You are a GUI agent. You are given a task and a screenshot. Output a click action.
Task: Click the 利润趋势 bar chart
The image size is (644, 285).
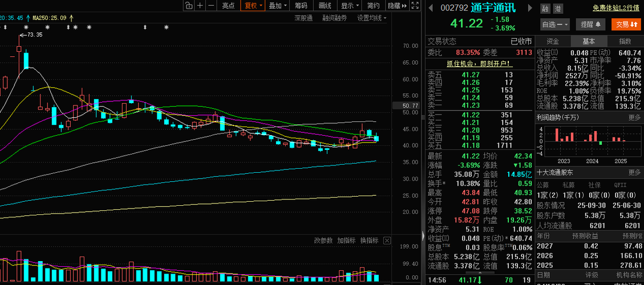[589, 141]
